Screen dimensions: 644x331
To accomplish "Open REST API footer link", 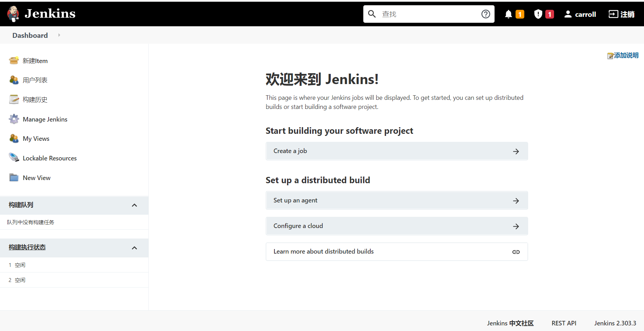I will (564, 323).
